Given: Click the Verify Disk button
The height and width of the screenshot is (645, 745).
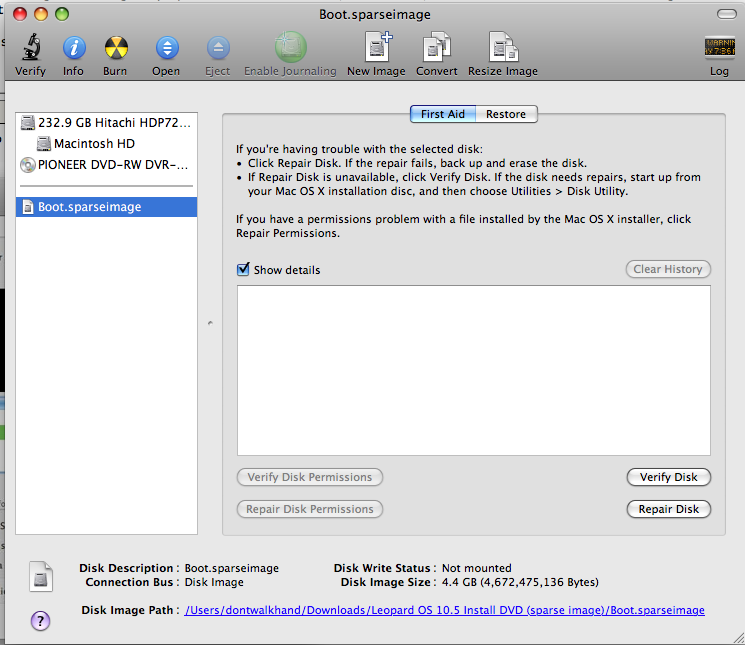Looking at the screenshot, I should (x=669, y=477).
